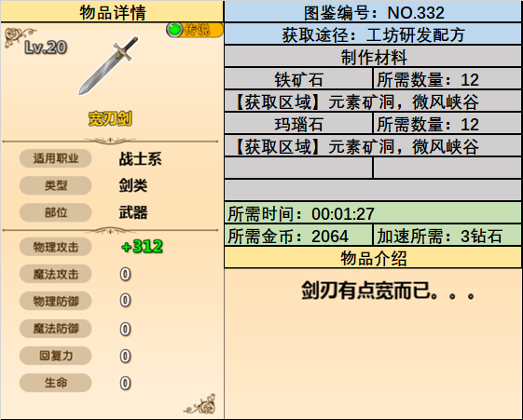Click the broadsword item image
523x420 pixels.
(x=108, y=65)
